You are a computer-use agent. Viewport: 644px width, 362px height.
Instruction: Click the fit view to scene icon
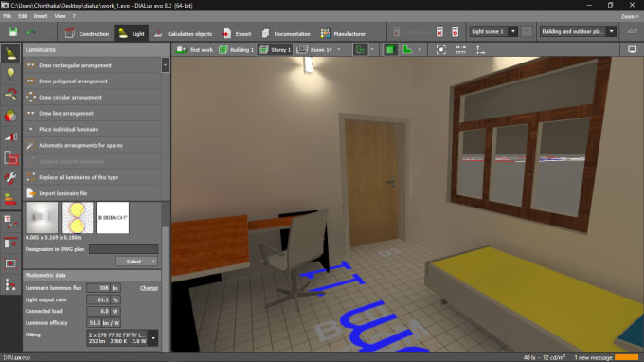pyautogui.click(x=440, y=49)
